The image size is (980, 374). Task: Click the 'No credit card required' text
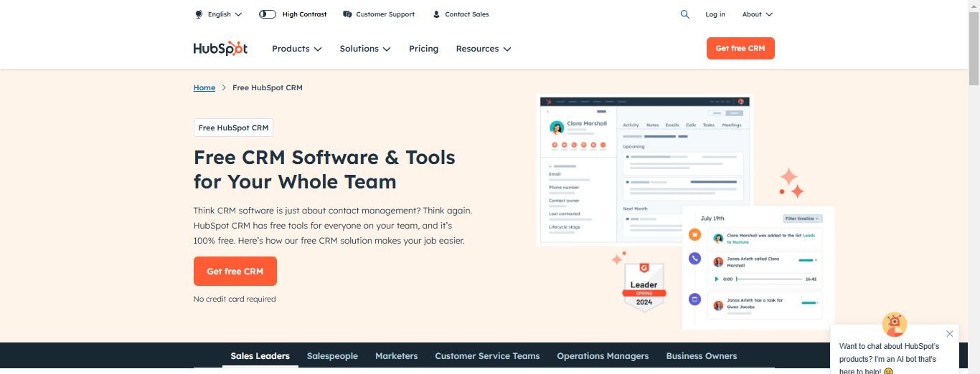click(x=235, y=299)
